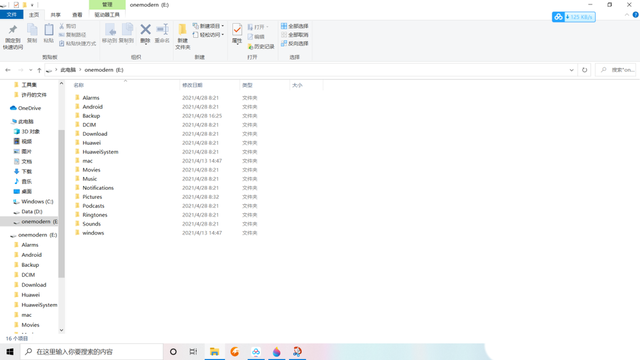Expand the address bar history dropdown
Screen dimensions: 640x360
click(x=571, y=70)
